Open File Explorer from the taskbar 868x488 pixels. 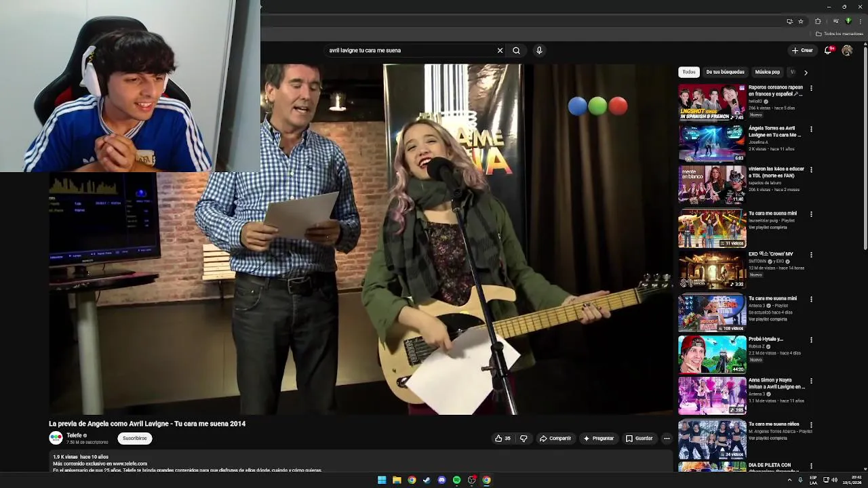click(397, 480)
